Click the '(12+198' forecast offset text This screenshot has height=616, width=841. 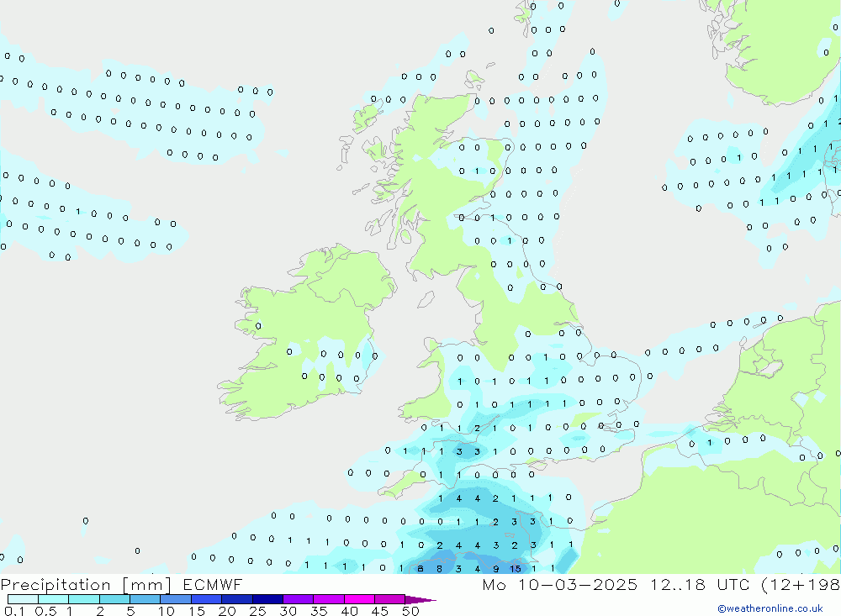801,584
